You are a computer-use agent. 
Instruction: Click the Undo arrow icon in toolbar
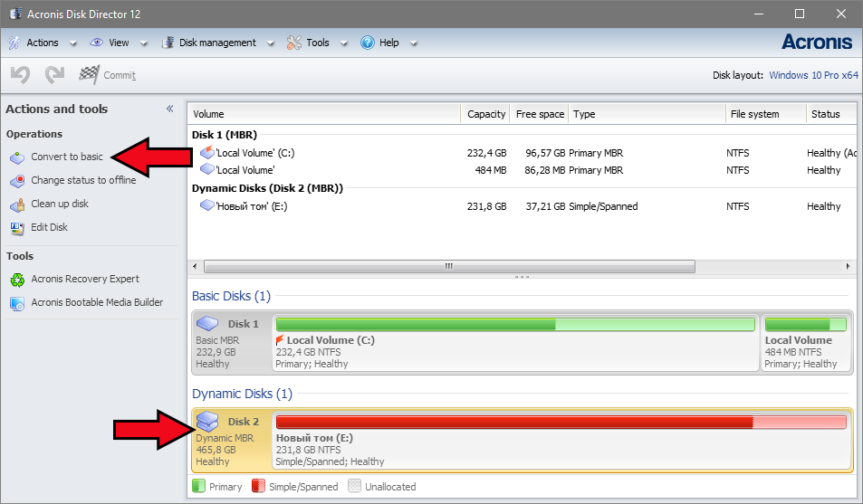pos(20,75)
